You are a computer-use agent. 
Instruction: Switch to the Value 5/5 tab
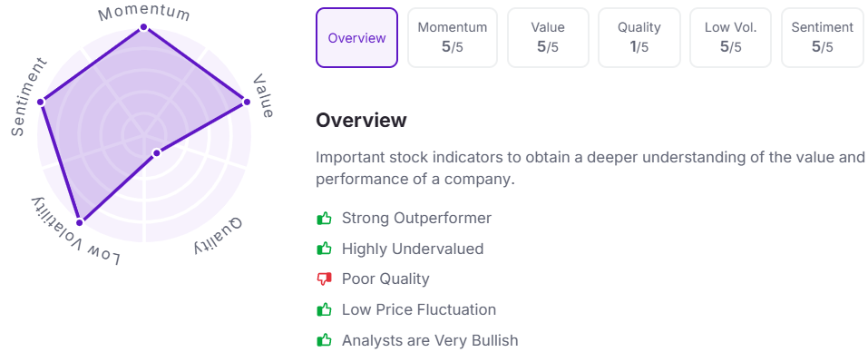point(548,37)
